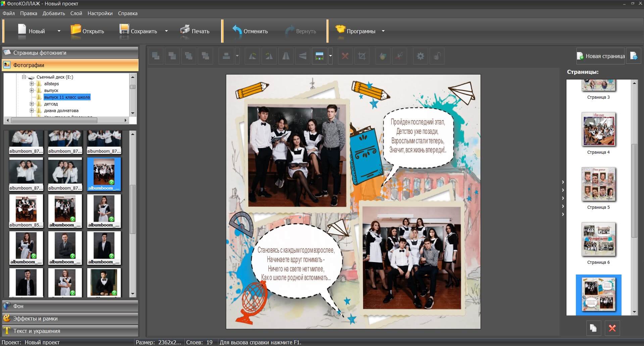Open layer settings gear icon

pos(420,56)
